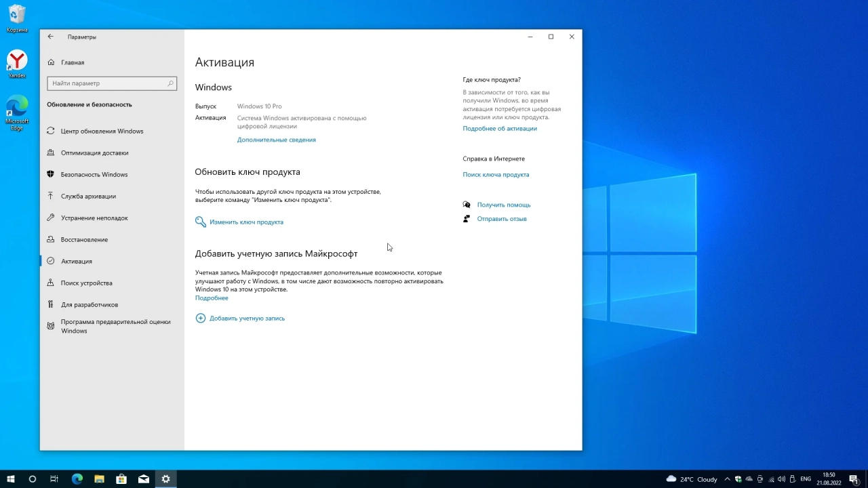
Task: Open the weather widget showing 24°C Cloudy
Action: point(692,479)
